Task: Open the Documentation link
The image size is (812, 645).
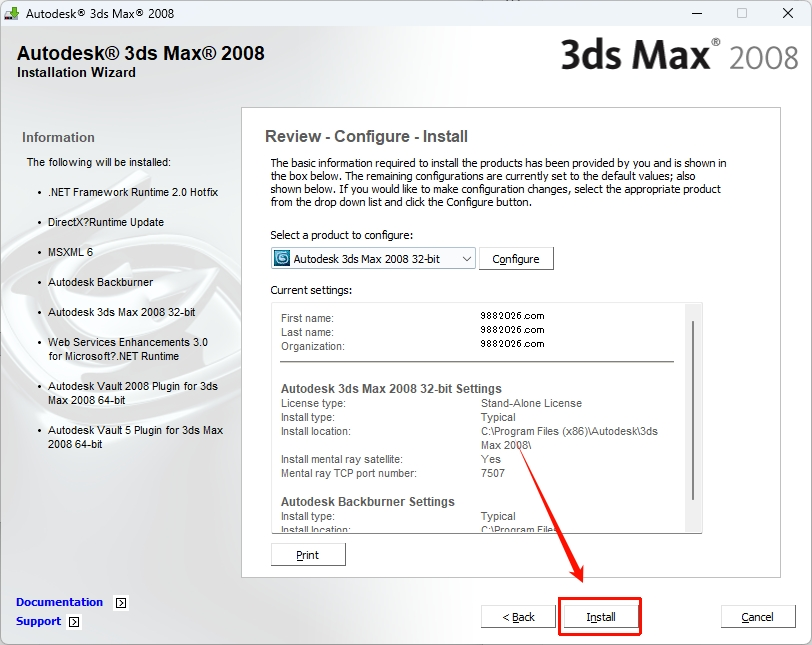Action: (x=59, y=602)
